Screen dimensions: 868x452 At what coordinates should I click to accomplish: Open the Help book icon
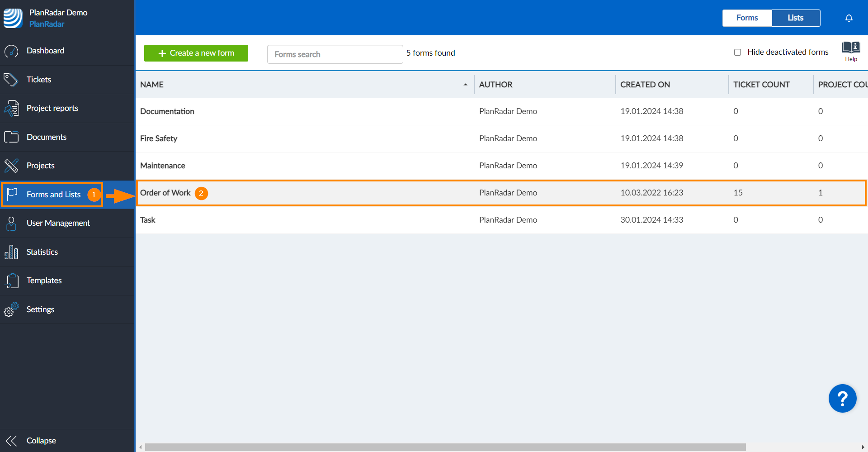coord(850,48)
